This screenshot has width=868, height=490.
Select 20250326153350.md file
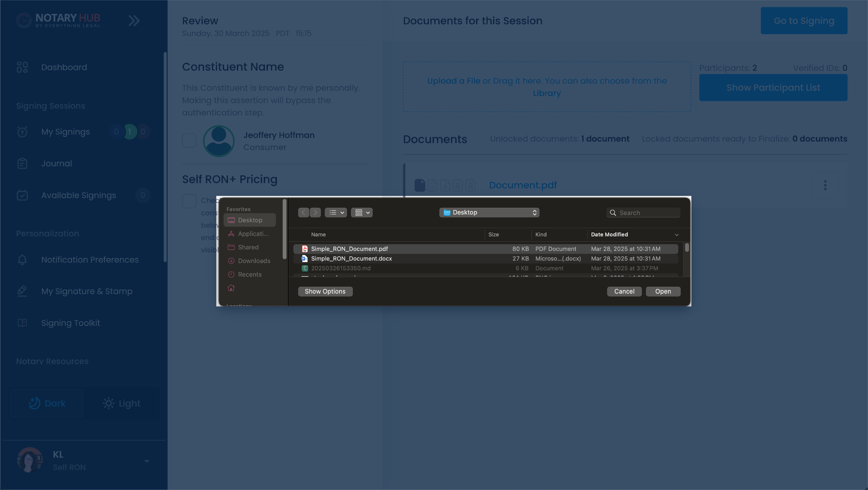tap(486, 268)
